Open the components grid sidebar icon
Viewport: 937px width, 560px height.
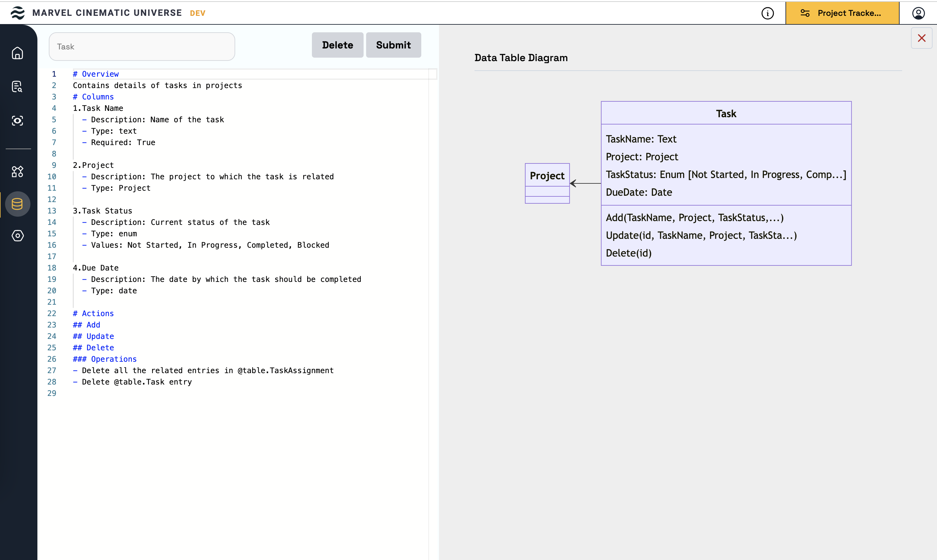click(x=17, y=172)
